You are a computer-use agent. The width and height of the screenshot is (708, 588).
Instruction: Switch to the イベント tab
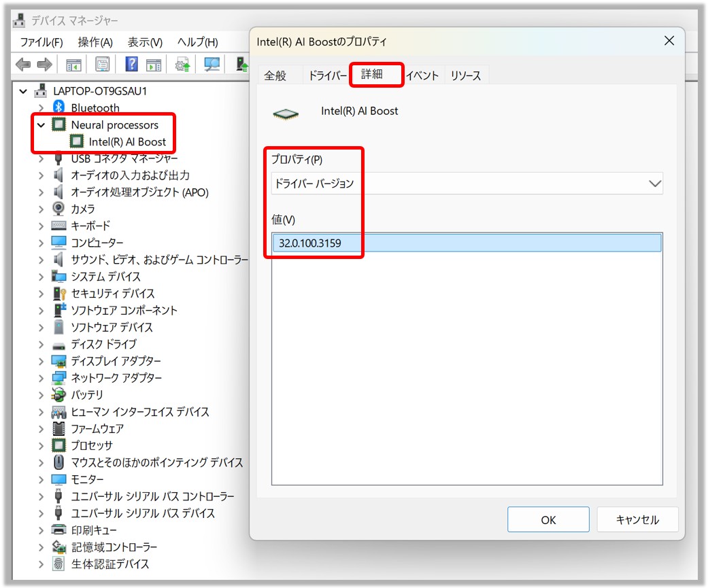click(x=422, y=75)
